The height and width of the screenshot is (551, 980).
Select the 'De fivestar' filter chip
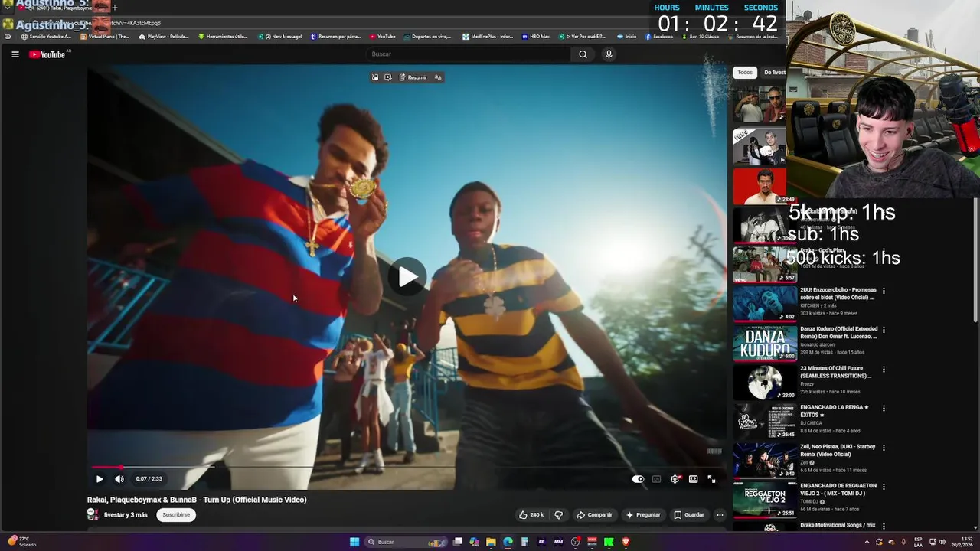773,73
